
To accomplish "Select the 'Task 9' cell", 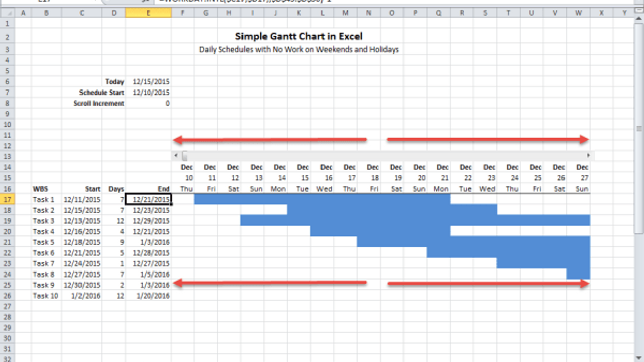I will 46,285.
